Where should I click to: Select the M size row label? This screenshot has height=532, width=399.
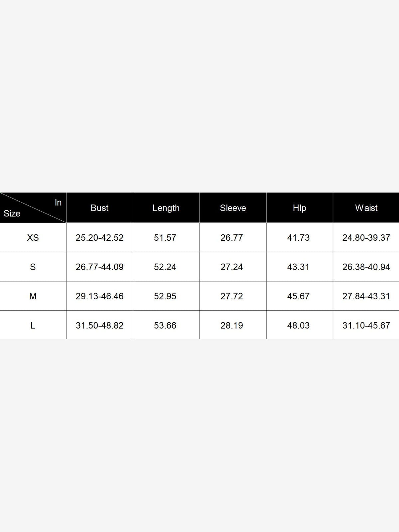pyautogui.click(x=33, y=296)
